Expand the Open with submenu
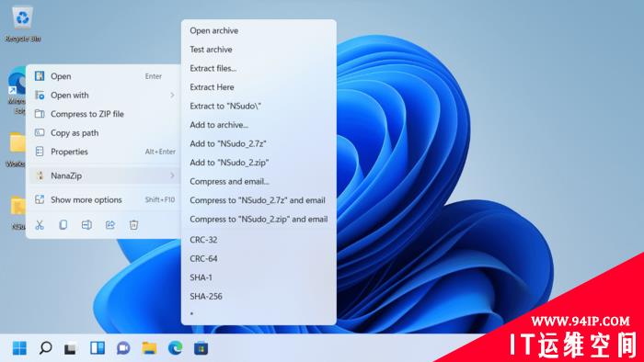 104,96
